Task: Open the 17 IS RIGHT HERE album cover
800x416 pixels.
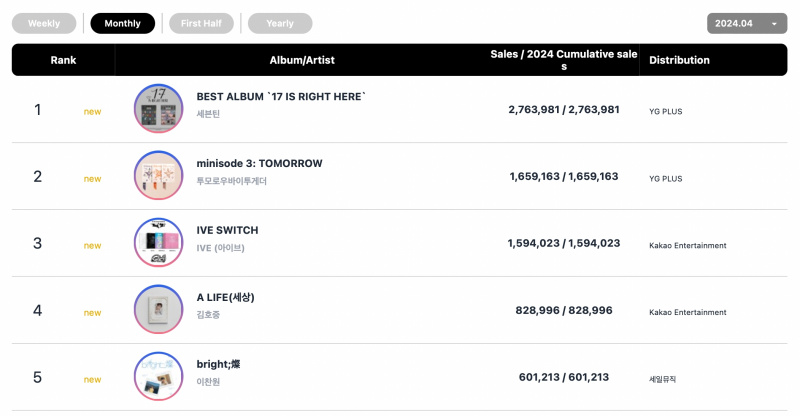Action: (158, 108)
